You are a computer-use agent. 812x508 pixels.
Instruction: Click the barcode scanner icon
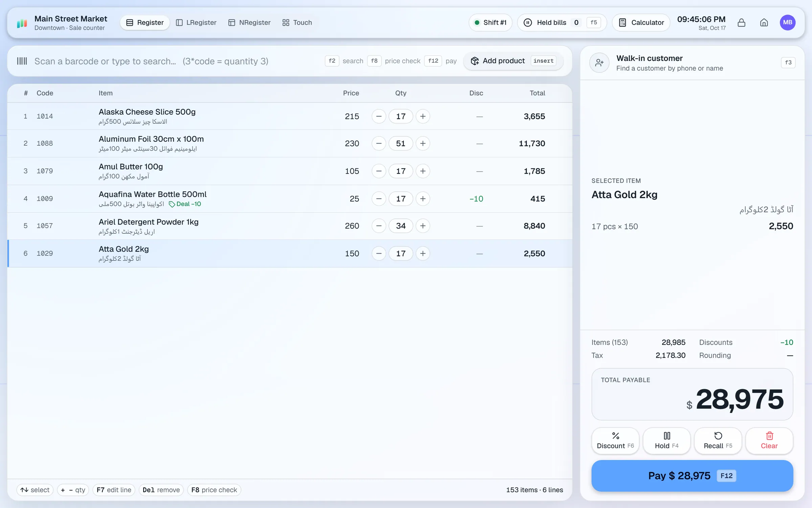(22, 61)
